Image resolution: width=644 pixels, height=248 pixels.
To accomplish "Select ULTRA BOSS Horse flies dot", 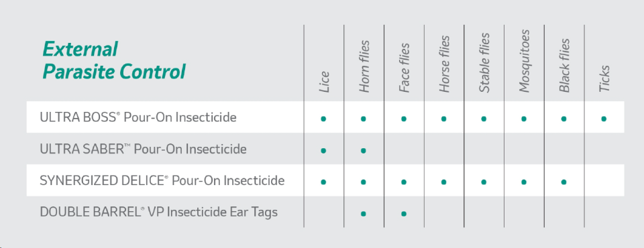I will tap(443, 119).
